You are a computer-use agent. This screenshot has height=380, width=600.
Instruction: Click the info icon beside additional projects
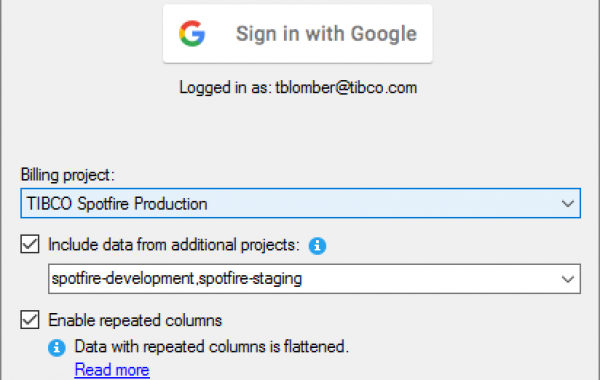coord(317,246)
